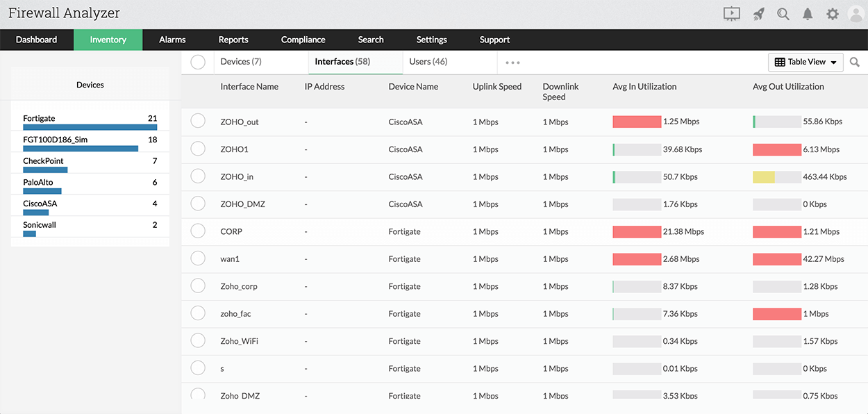This screenshot has width=868, height=414.
Task: Open the video demo player icon
Action: 731,13
